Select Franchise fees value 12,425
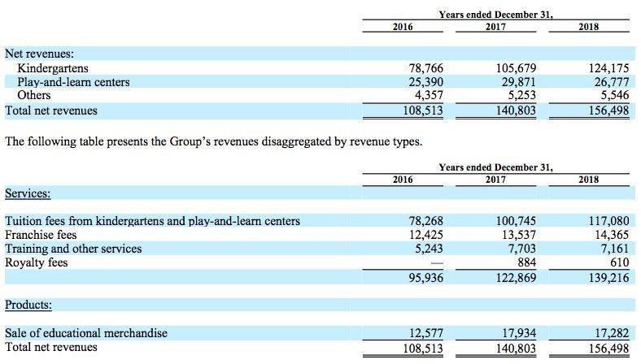Image resolution: width=641 pixels, height=364 pixels. tap(426, 235)
